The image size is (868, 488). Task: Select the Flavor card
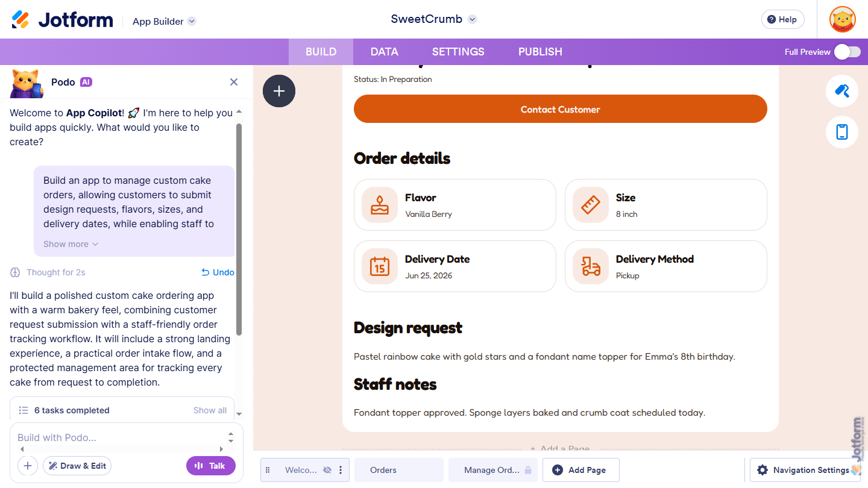(455, 205)
